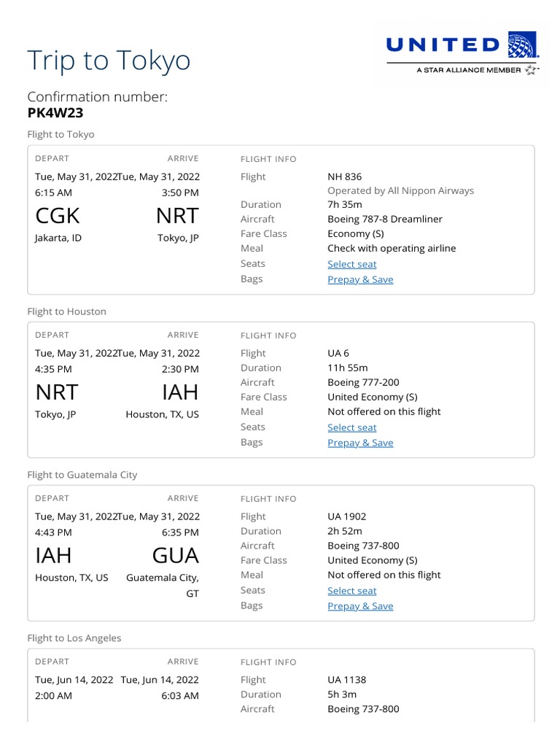Choose Select seat for flight UA 6
Screen dimensions: 560x747
(x=352, y=427)
